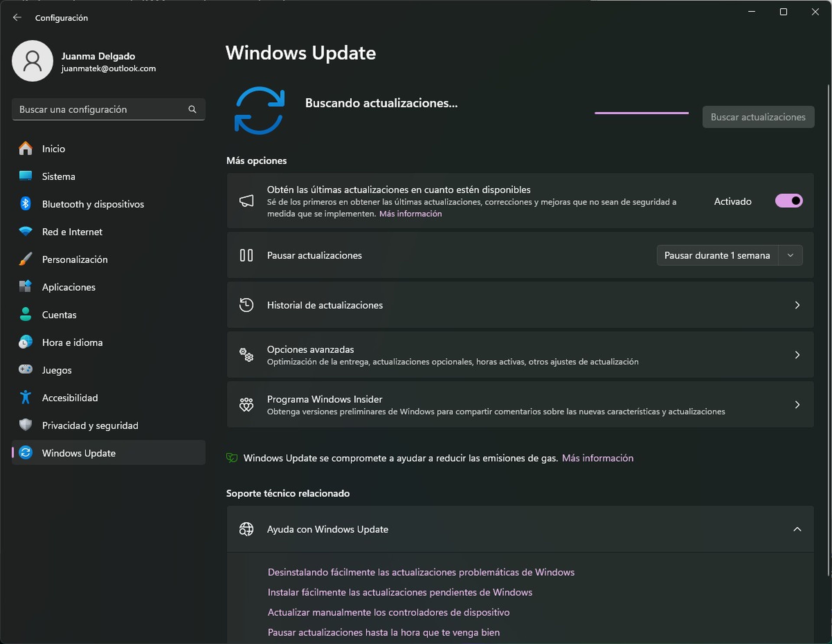This screenshot has width=832, height=644.
Task: Click the Aplicaciones icon
Action: point(26,286)
